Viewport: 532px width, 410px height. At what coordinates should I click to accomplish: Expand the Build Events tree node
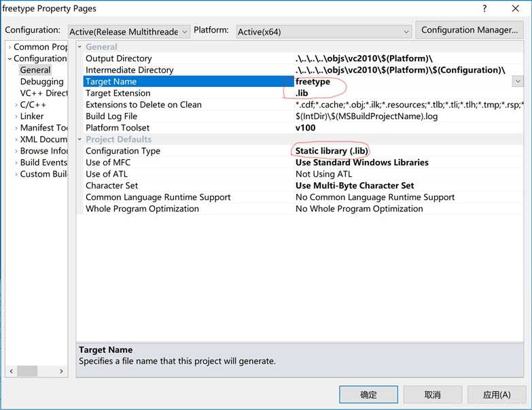pos(16,163)
